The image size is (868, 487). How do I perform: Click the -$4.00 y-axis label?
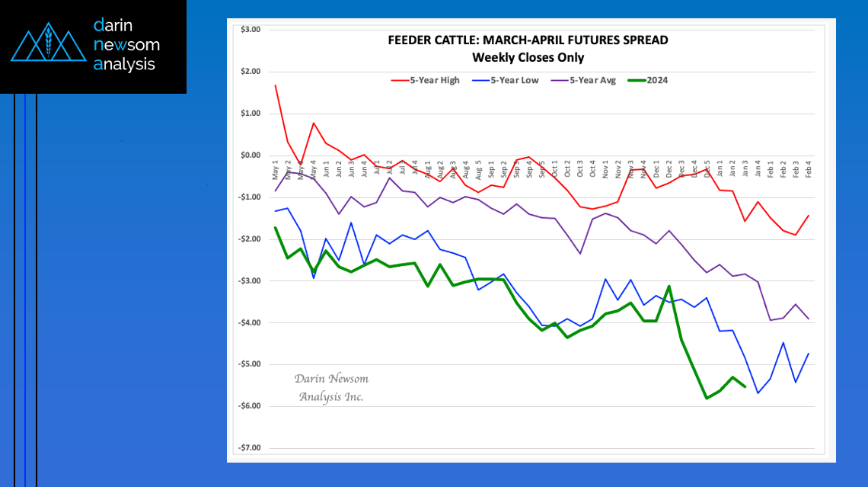click(x=250, y=322)
